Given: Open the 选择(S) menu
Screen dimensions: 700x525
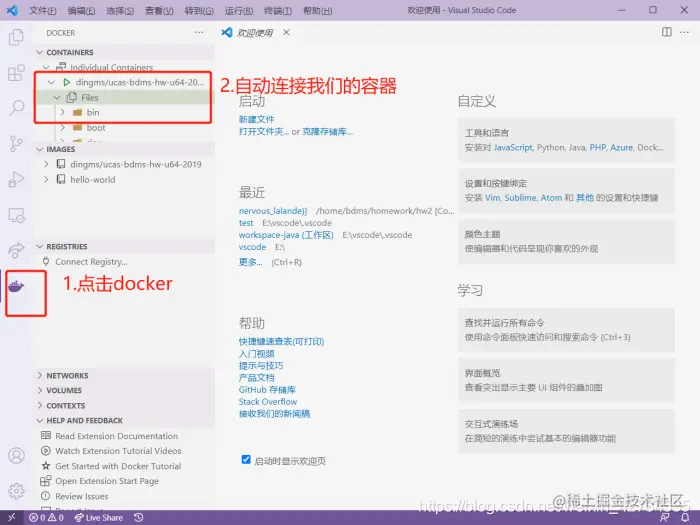Looking at the screenshot, I should (x=120, y=10).
